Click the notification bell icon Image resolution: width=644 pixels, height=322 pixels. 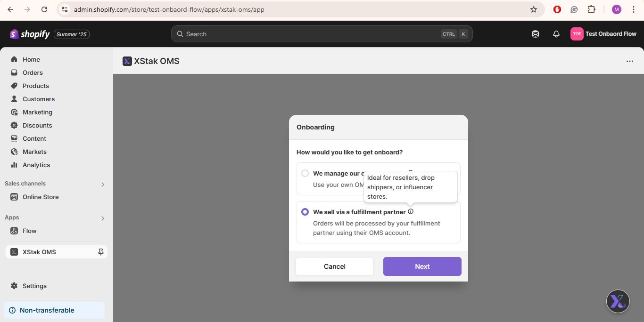click(x=556, y=34)
